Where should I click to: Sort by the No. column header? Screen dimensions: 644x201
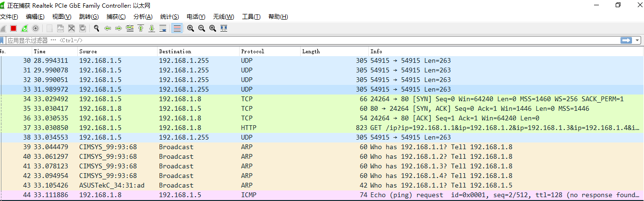[x=16, y=51]
